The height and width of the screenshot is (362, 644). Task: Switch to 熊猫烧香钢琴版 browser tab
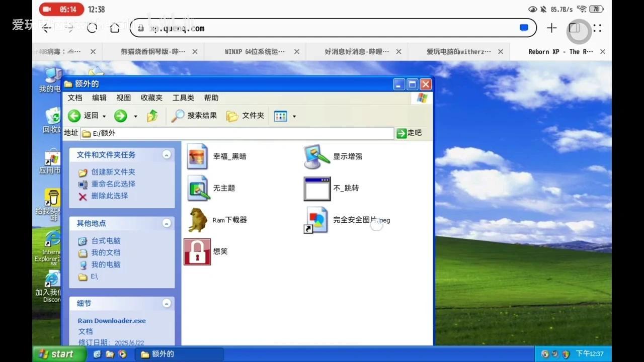click(x=153, y=51)
